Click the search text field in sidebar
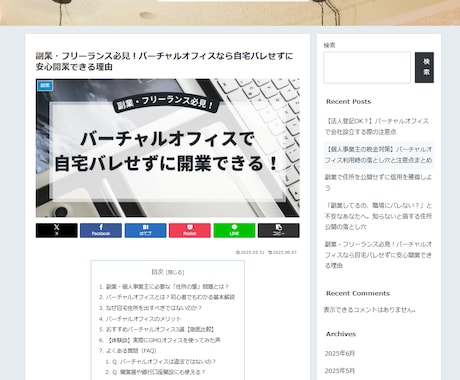460x380 pixels. coord(367,67)
